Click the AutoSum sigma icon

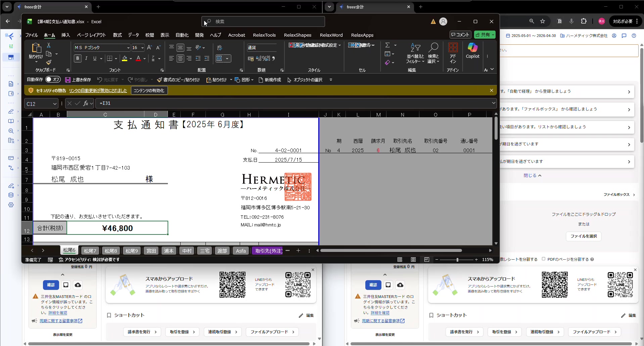387,45
